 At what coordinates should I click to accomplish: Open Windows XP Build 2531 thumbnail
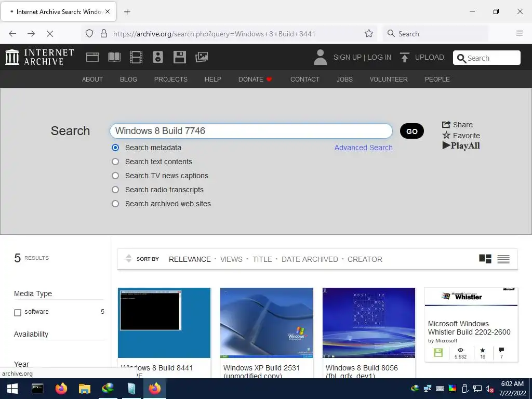pos(267,323)
